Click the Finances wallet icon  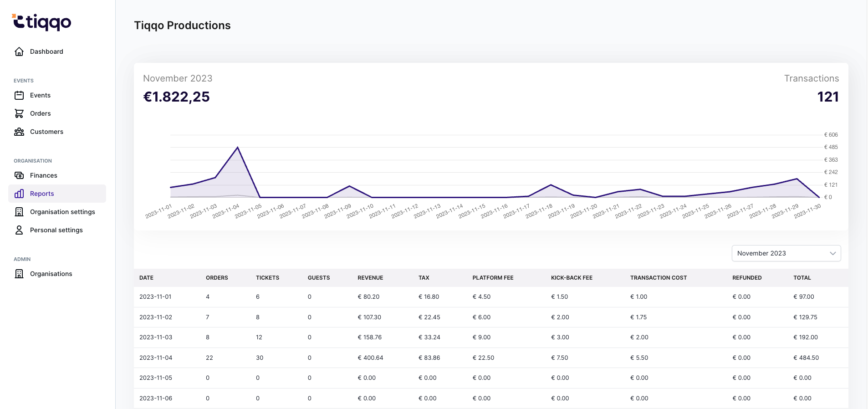click(19, 175)
